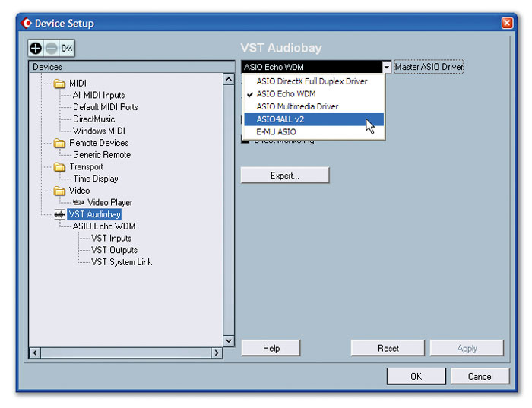This screenshot has height=408, width=532.
Task: Select Video Player tree item
Action: coord(110,202)
